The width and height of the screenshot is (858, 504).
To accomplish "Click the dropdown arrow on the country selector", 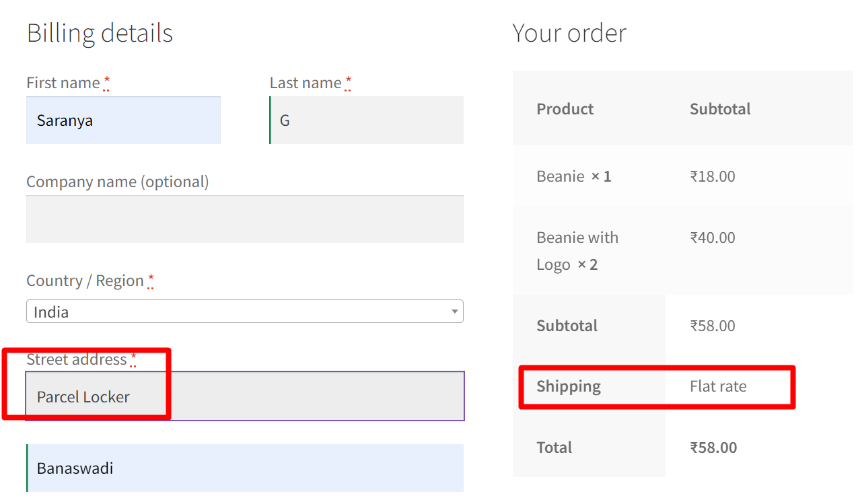I will click(x=455, y=312).
